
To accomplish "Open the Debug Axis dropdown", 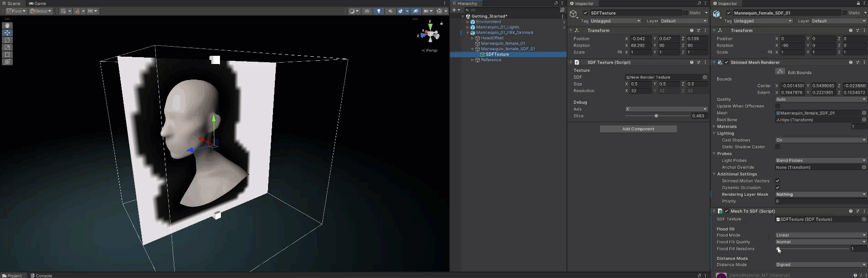I will [x=666, y=109].
